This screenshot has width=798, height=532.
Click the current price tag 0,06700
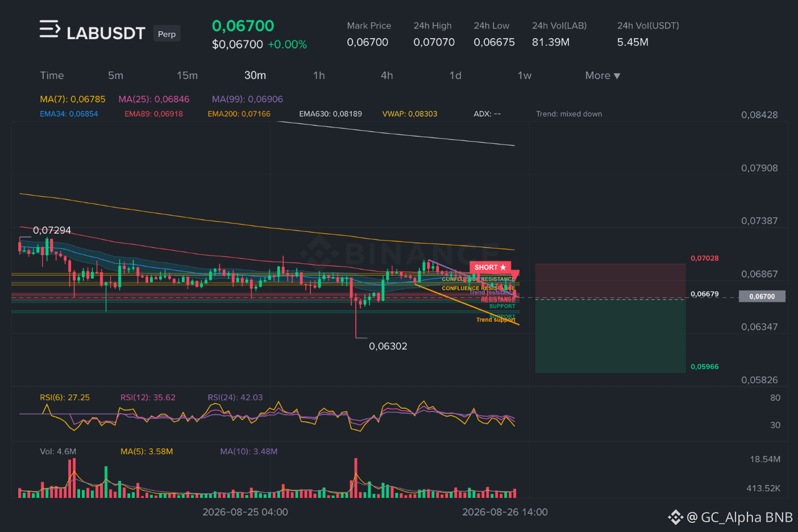point(762,296)
